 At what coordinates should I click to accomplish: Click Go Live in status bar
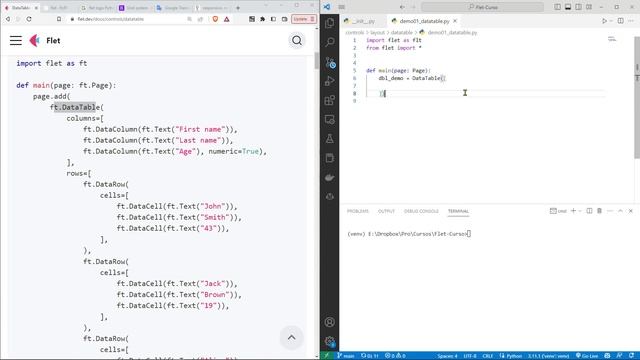point(587,356)
